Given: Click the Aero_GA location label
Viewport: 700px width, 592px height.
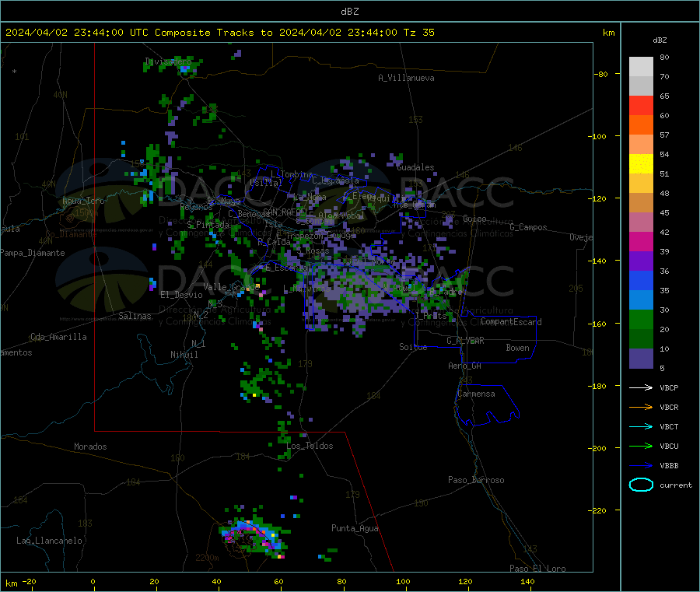Looking at the screenshot, I should pos(464,366).
